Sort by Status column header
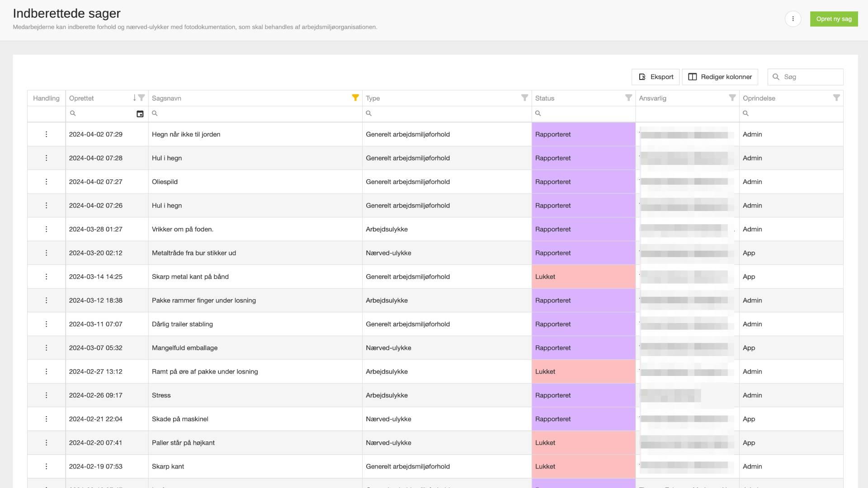The width and height of the screenshot is (868, 488). point(544,98)
